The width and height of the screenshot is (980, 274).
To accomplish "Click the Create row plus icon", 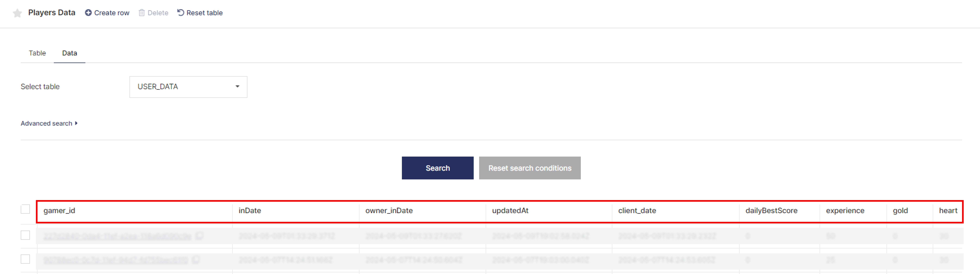I will click(x=88, y=13).
